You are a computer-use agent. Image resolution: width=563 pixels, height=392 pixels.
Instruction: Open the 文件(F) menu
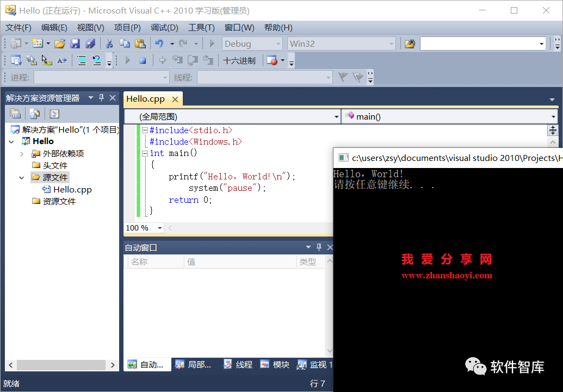[18, 28]
